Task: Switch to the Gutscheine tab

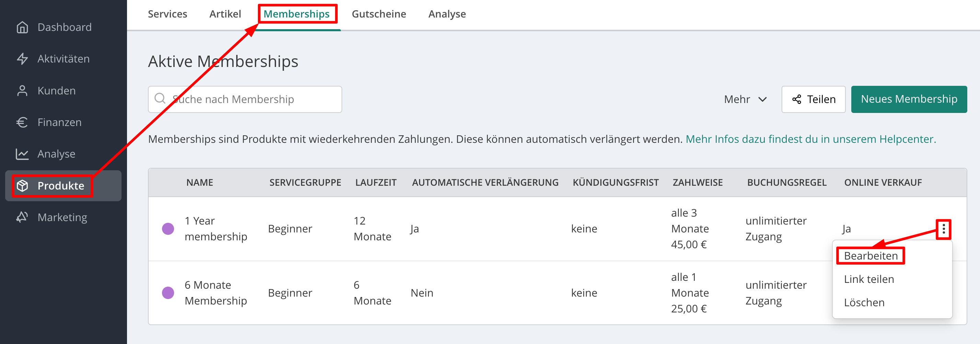Action: click(379, 14)
